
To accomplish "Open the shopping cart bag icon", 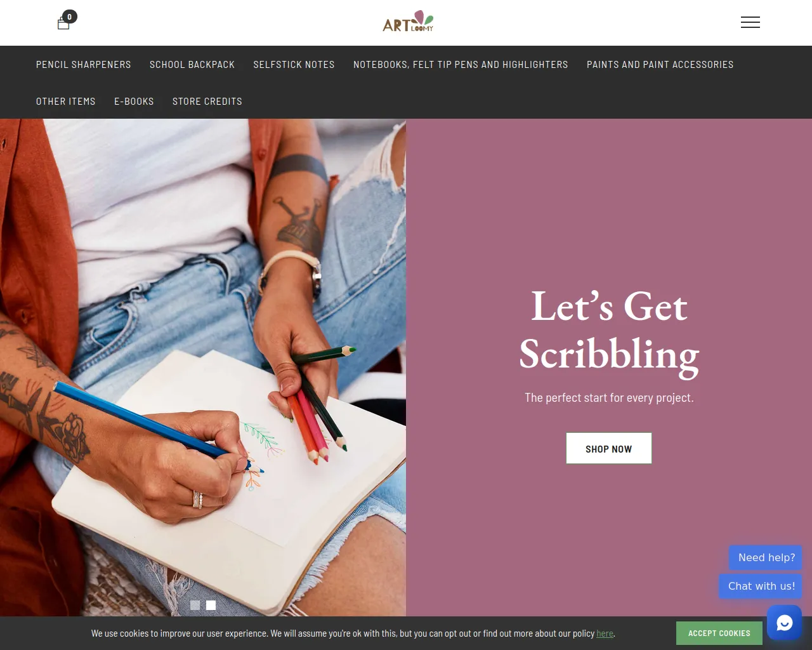I will pos(63,24).
